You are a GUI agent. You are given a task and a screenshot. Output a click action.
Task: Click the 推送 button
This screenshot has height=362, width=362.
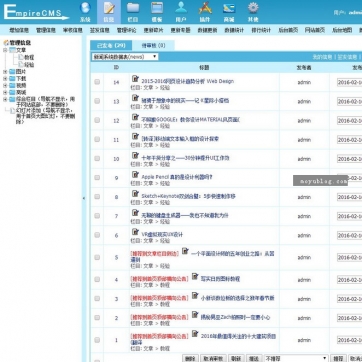pos(254,358)
